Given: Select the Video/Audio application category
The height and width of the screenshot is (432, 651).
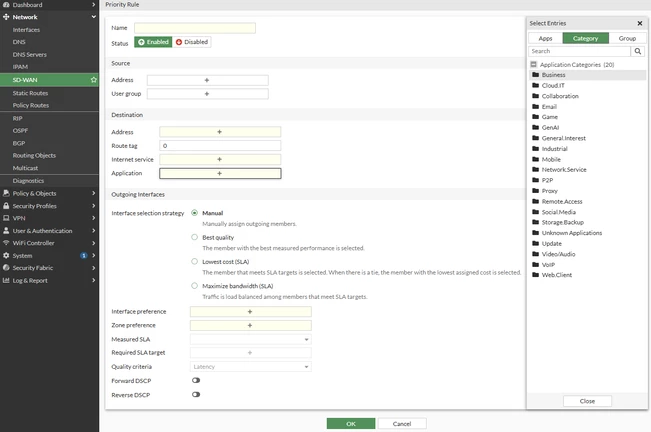Looking at the screenshot, I should [587, 254].
